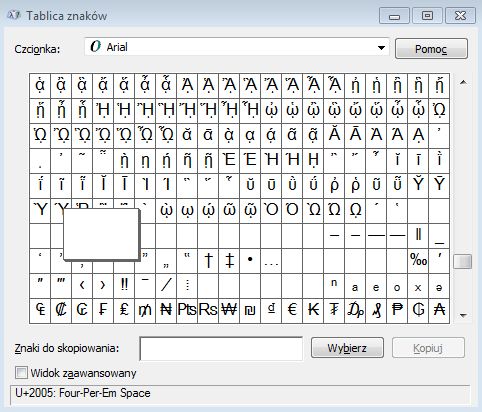Click the dagger † symbol cell
The image size is (482, 412).
tap(208, 260)
